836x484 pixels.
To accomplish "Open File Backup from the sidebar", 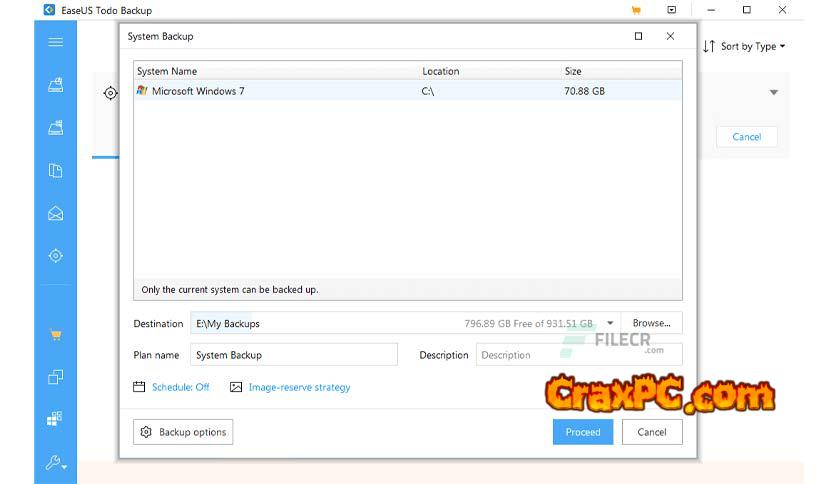I will coord(55,171).
